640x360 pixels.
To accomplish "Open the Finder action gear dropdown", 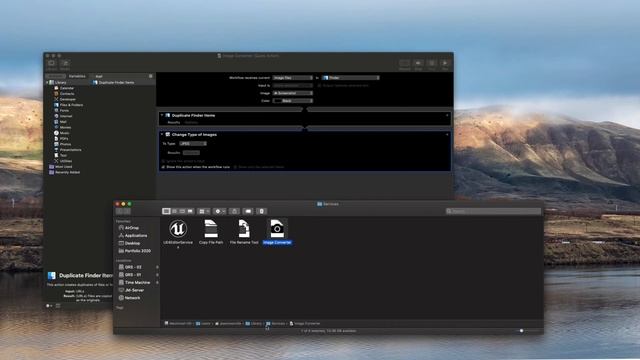I will tap(220, 211).
